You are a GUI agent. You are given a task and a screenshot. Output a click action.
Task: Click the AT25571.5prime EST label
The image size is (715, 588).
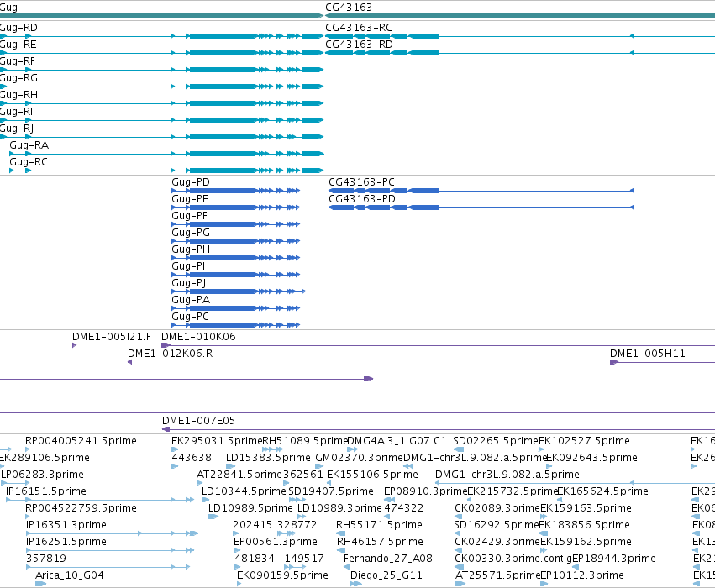pyautogui.click(x=497, y=575)
